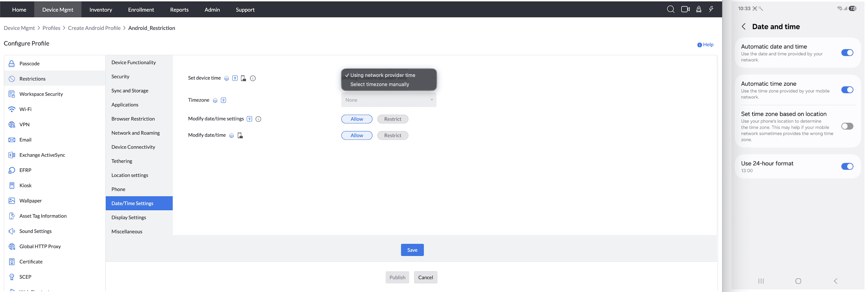Go to the Enrollment tab
Image resolution: width=868 pixels, height=292 pixels.
[141, 10]
